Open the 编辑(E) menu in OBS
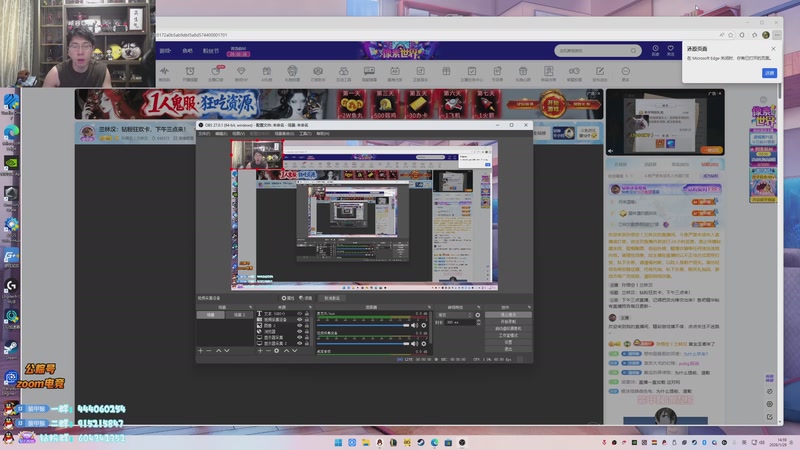Viewport: 800px width, 450px height. click(221, 134)
